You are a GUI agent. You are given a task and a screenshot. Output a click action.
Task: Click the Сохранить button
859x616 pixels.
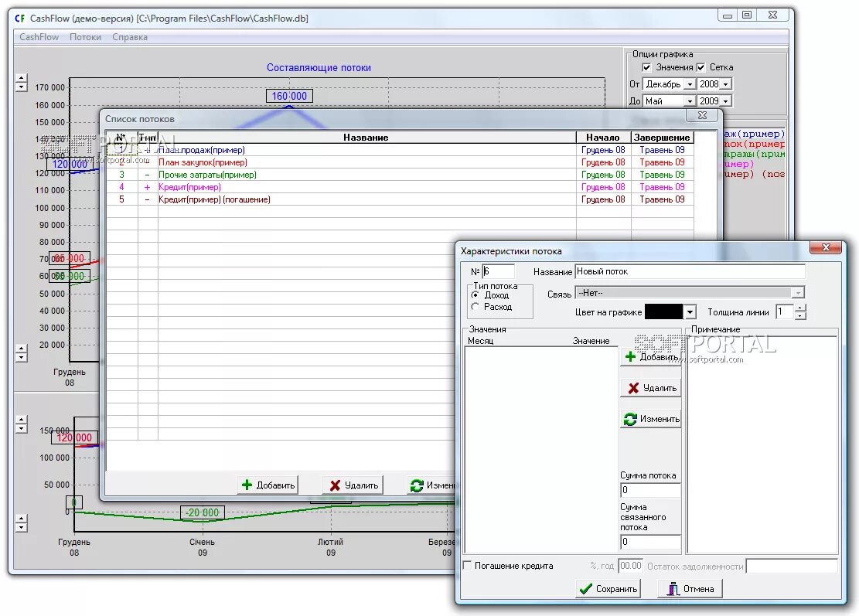608,589
